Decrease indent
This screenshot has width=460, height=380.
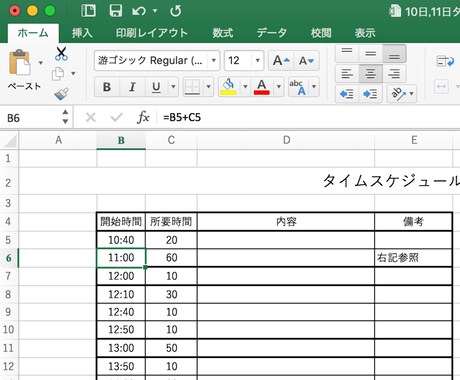[347, 94]
